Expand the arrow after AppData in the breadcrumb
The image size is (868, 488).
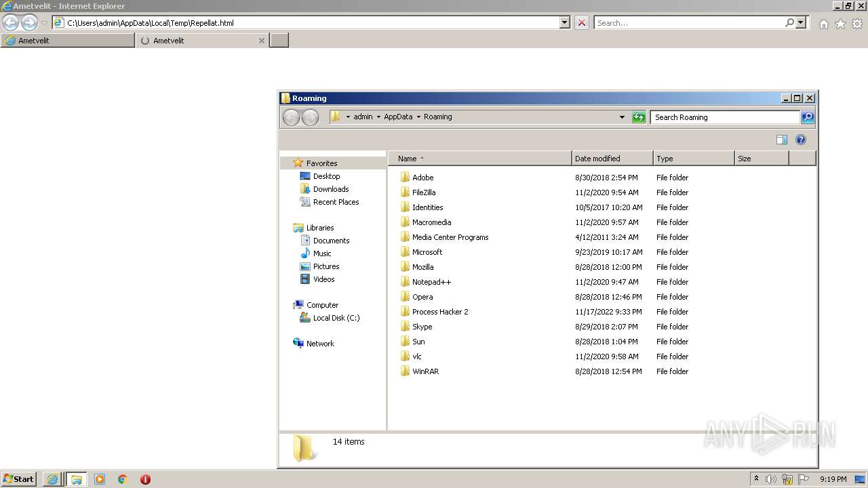click(x=418, y=117)
